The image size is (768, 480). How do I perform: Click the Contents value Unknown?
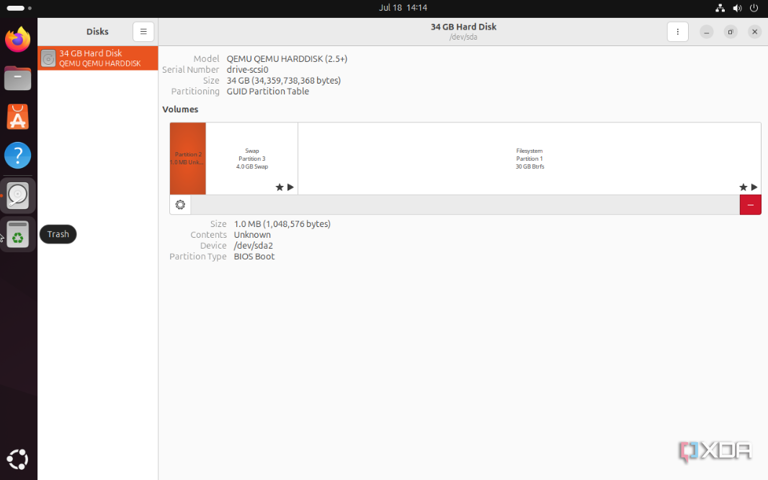coord(252,235)
